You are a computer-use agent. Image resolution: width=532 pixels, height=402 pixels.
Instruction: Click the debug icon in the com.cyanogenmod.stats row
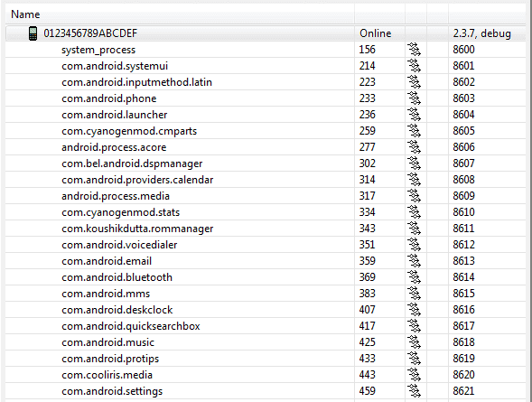pyautogui.click(x=415, y=212)
